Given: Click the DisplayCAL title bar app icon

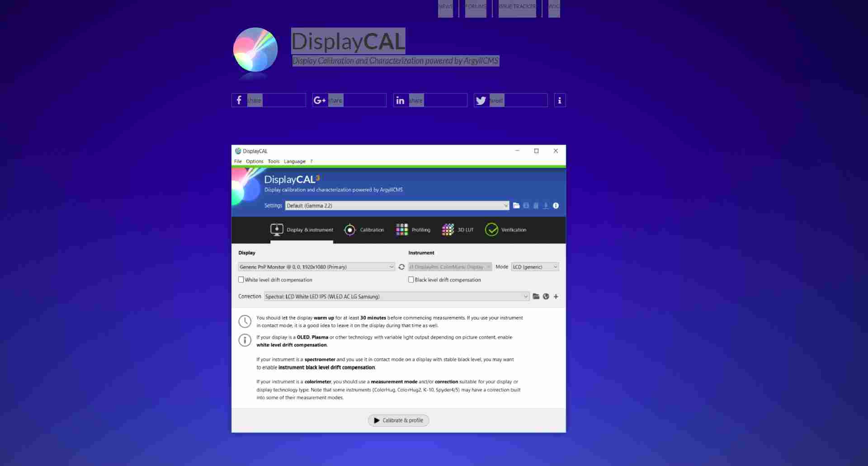Looking at the screenshot, I should [238, 151].
